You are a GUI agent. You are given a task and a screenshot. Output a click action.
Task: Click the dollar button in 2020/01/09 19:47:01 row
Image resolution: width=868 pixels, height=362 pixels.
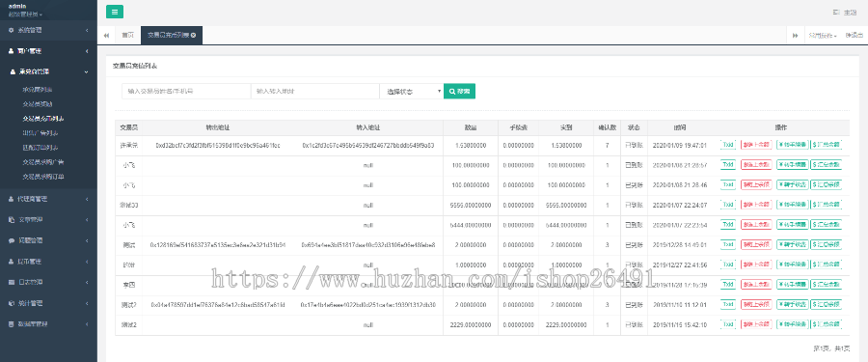826,145
